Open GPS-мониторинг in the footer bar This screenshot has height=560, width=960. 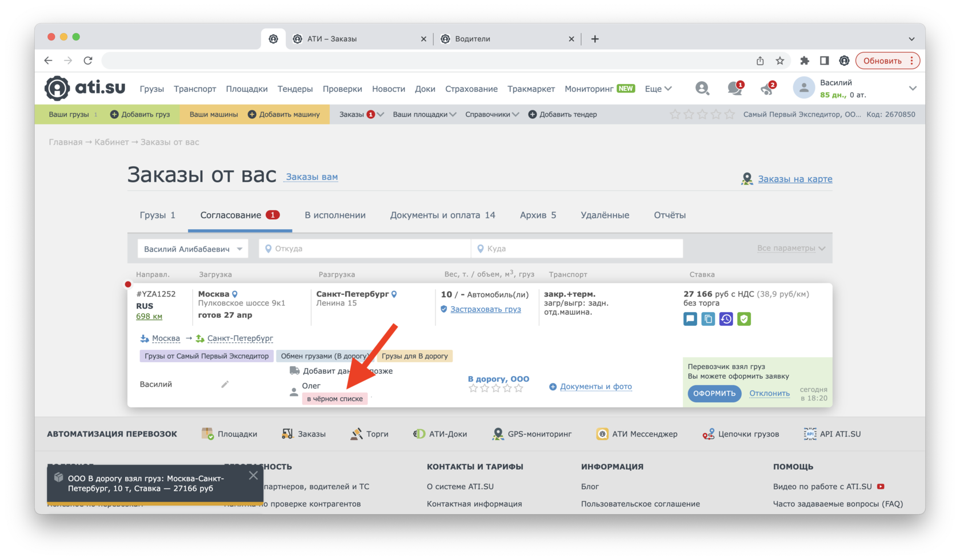click(x=533, y=434)
